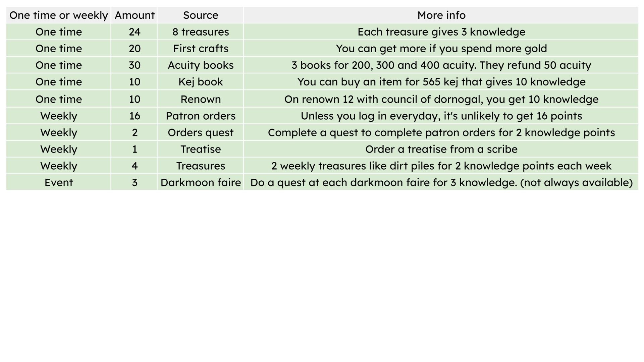This screenshot has height=362, width=644.
Task: Click the 'More info' header cell
Action: pyautogui.click(x=441, y=15)
